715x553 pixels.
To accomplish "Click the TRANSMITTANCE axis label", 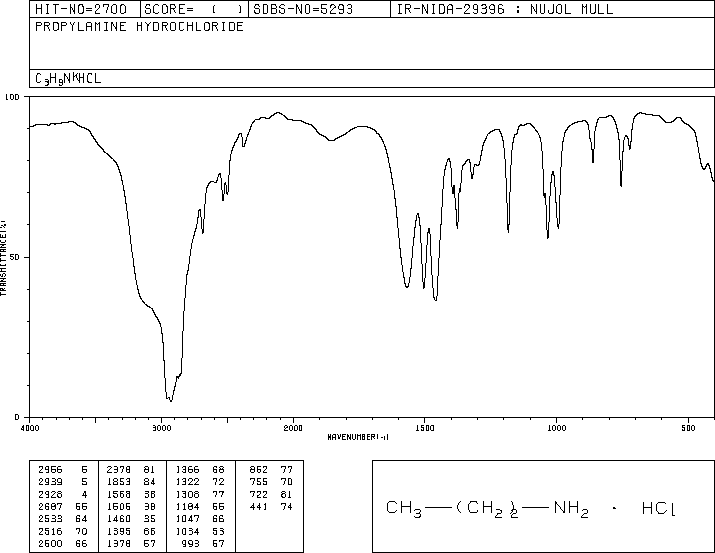I will [3, 258].
